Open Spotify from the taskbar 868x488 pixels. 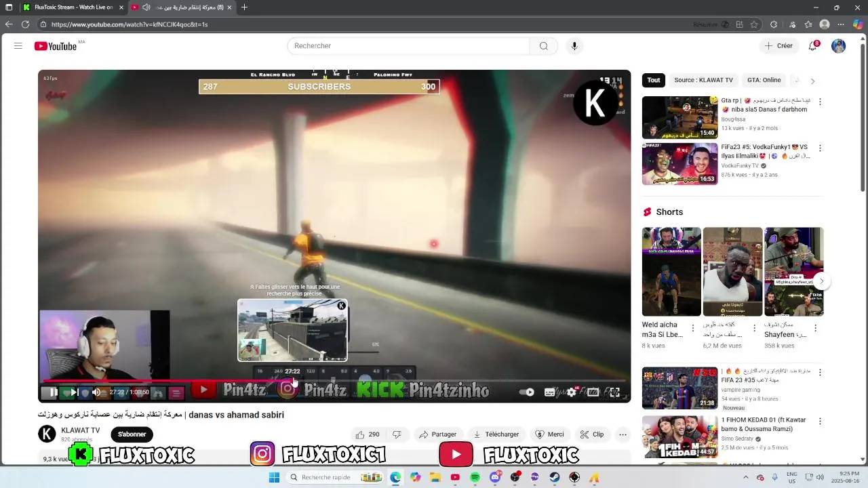click(475, 478)
